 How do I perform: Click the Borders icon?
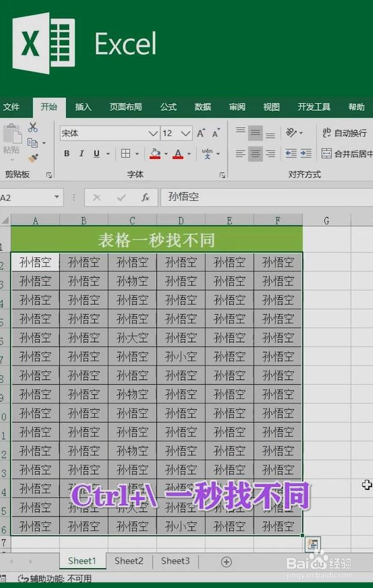(126, 153)
